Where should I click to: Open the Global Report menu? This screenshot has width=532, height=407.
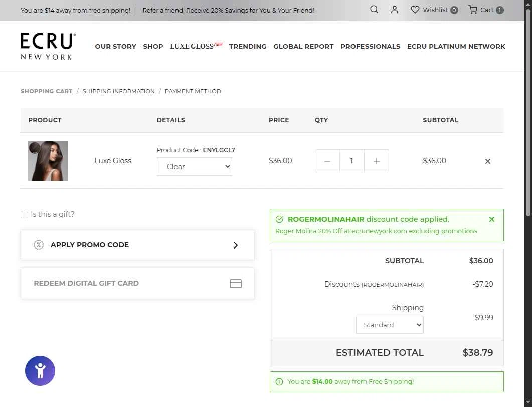[303, 47]
